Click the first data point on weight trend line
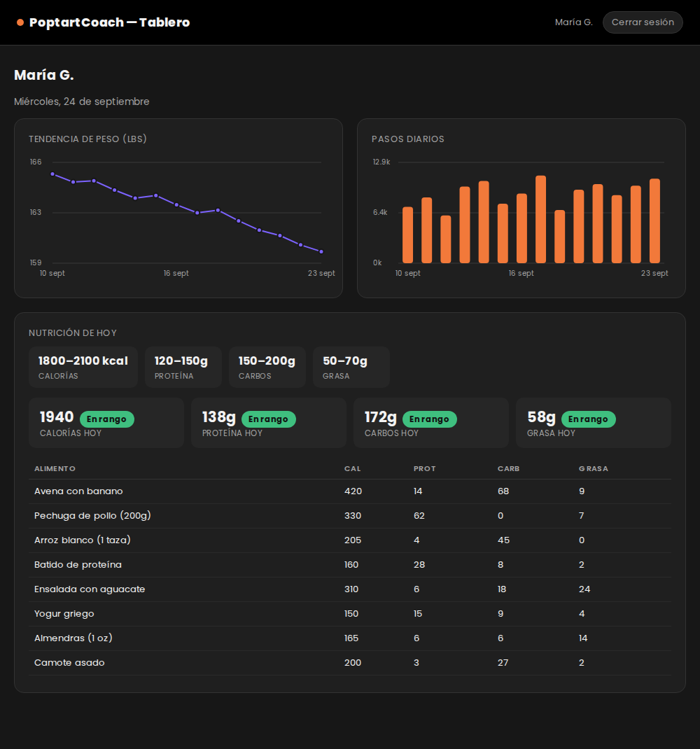The width and height of the screenshot is (700, 749). (52, 174)
